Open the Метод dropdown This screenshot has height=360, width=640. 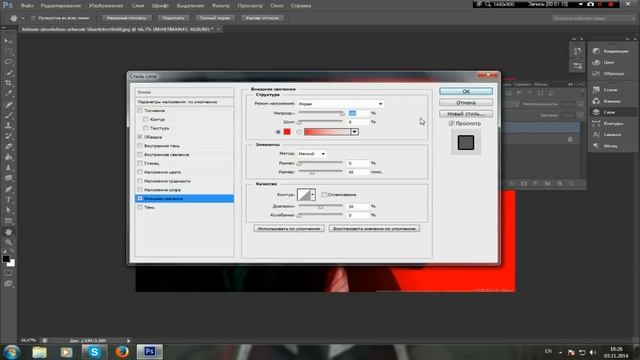(312, 153)
